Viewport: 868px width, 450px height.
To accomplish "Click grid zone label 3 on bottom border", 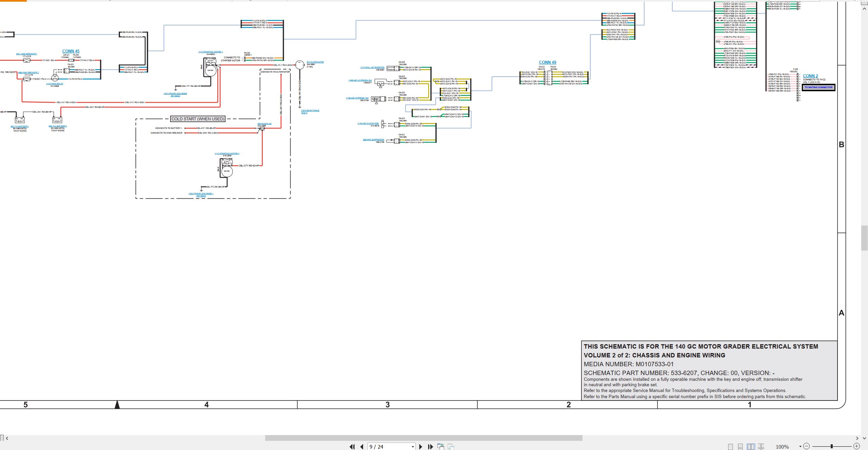I will (x=388, y=405).
